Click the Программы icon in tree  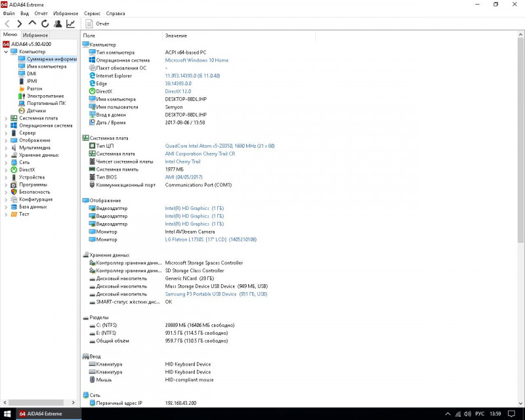[x=14, y=184]
